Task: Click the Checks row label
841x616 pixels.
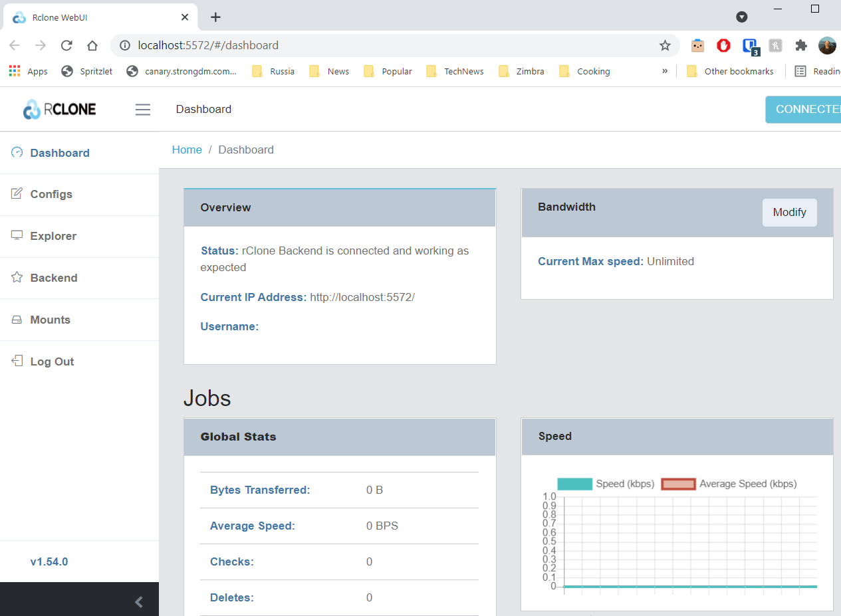Action: click(x=232, y=562)
